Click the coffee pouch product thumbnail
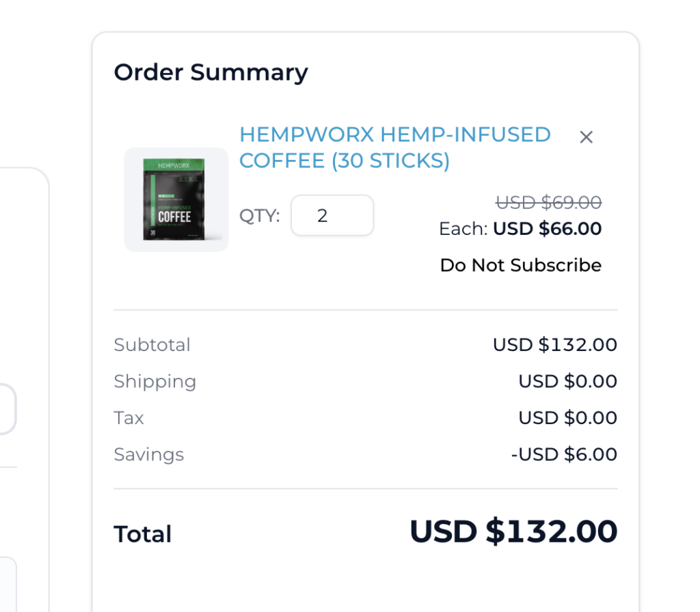 click(176, 199)
